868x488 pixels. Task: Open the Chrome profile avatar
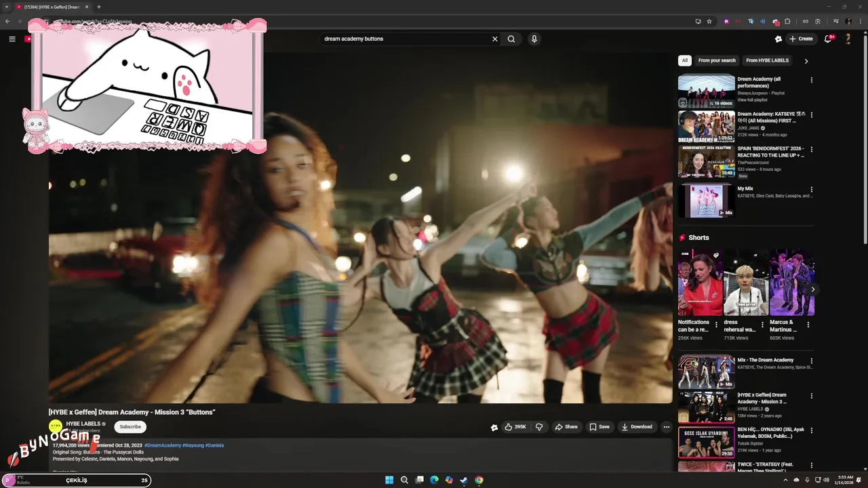848,21
